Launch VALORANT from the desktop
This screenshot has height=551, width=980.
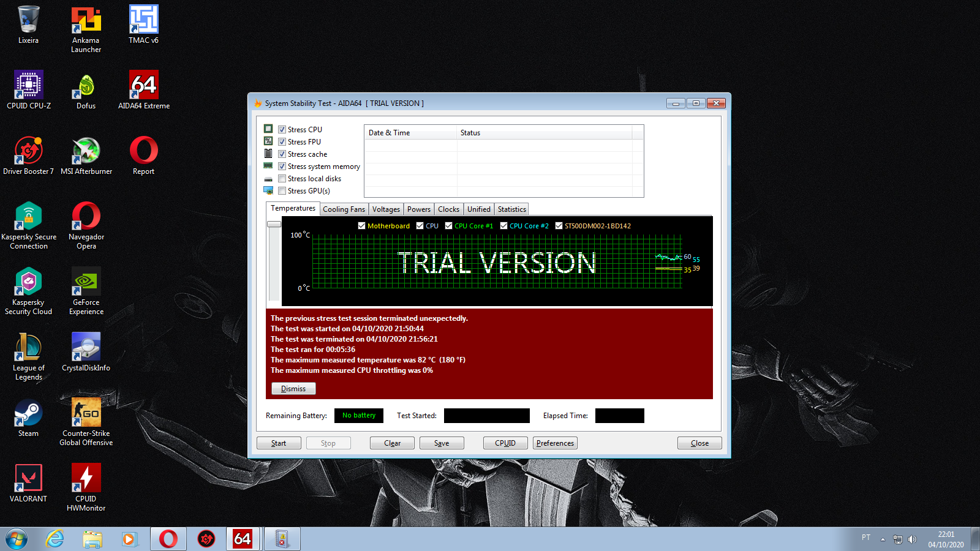[28, 483]
